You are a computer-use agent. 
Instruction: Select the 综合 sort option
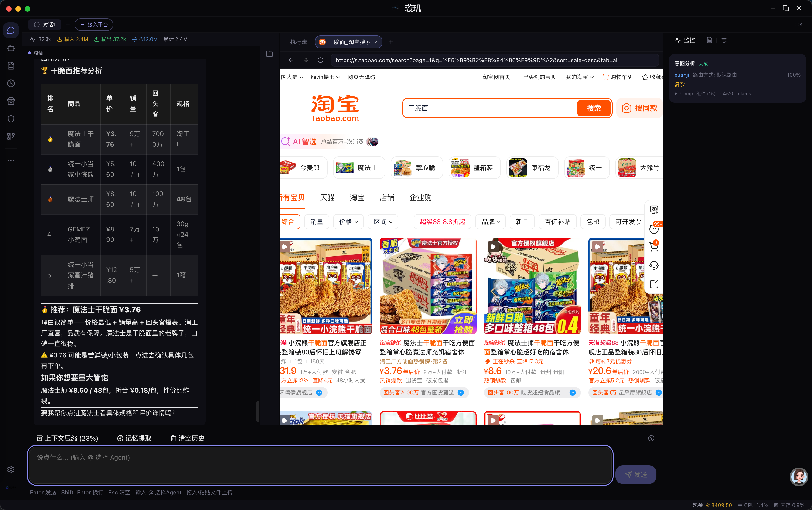pos(290,221)
